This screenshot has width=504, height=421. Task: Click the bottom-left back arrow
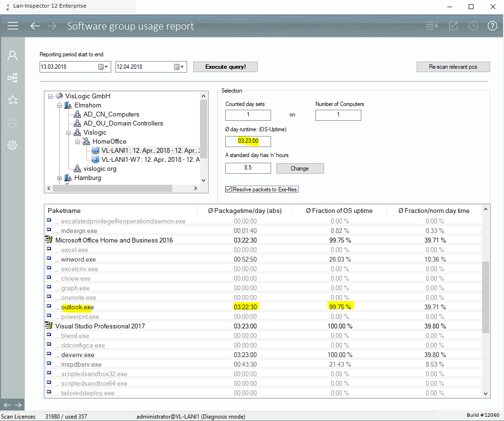tap(7, 405)
